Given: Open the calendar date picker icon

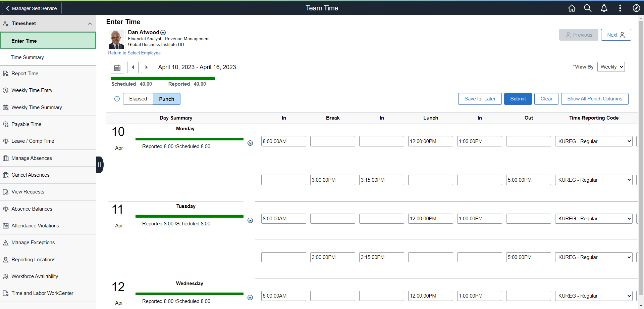Looking at the screenshot, I should pos(117,68).
